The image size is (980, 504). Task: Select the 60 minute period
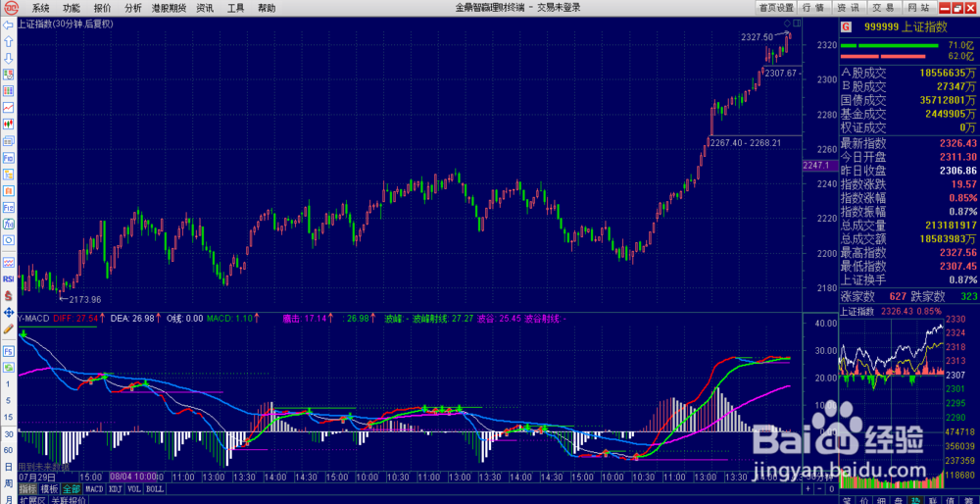[x=8, y=450]
